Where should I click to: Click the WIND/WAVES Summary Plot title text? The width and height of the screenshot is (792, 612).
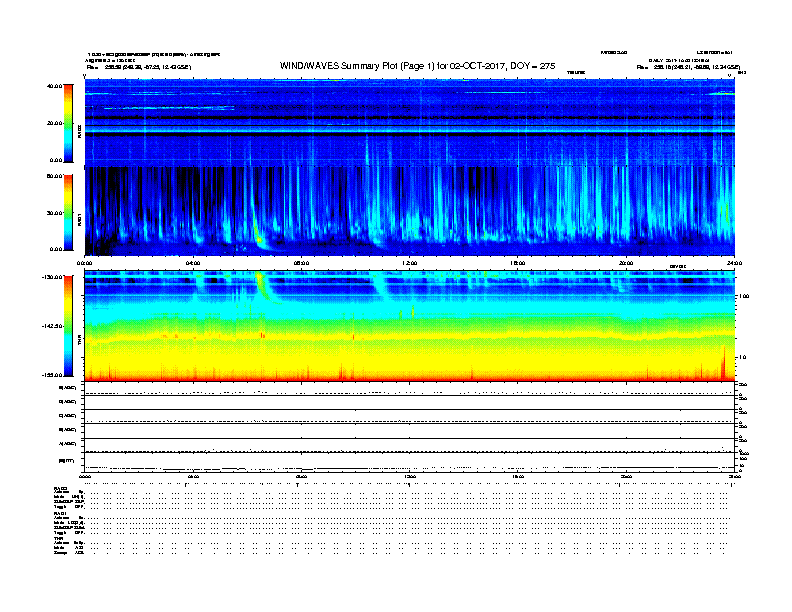pyautogui.click(x=417, y=66)
